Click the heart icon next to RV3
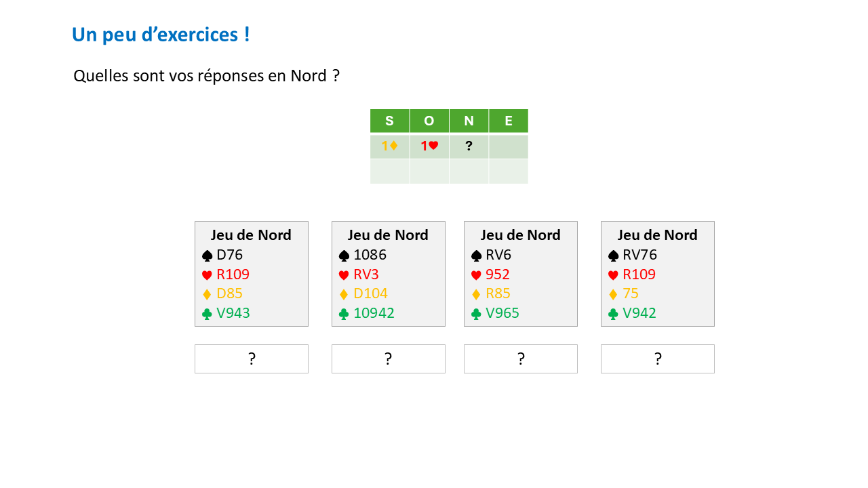Image resolution: width=868 pixels, height=488 pixels. [344, 275]
